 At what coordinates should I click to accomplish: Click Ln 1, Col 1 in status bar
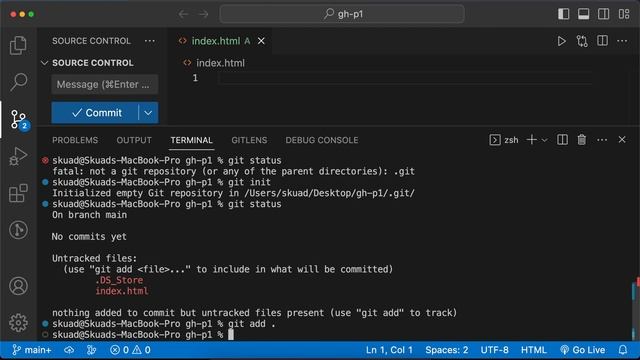pyautogui.click(x=389, y=350)
